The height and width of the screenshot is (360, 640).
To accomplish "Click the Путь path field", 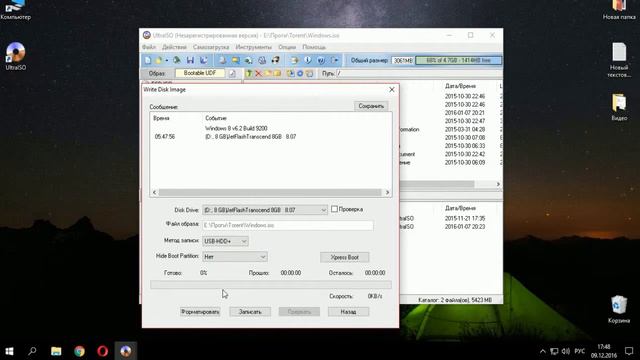I will click(419, 73).
